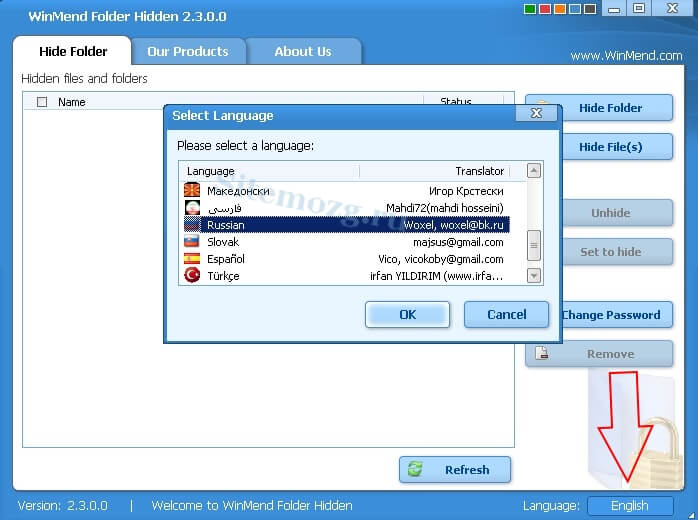Image resolution: width=698 pixels, height=520 pixels.
Task: Click the green Refresh arrows icon
Action: [415, 469]
